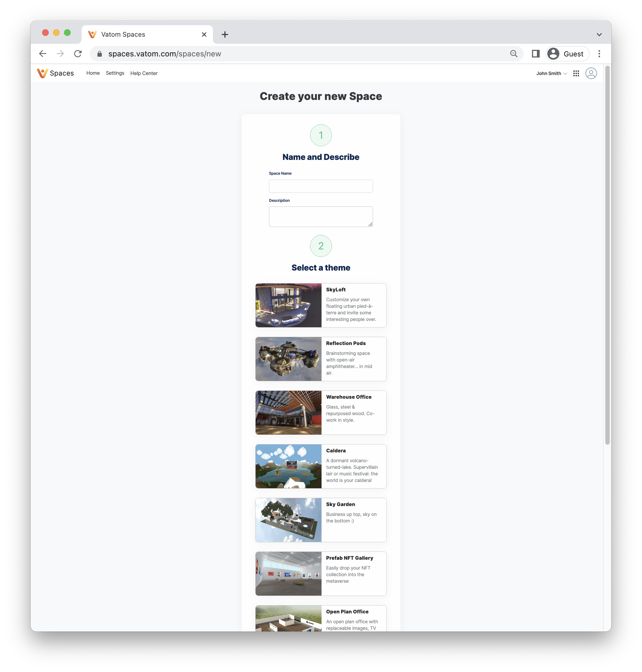Click the Space Name input field
This screenshot has height=672, width=642.
point(321,186)
